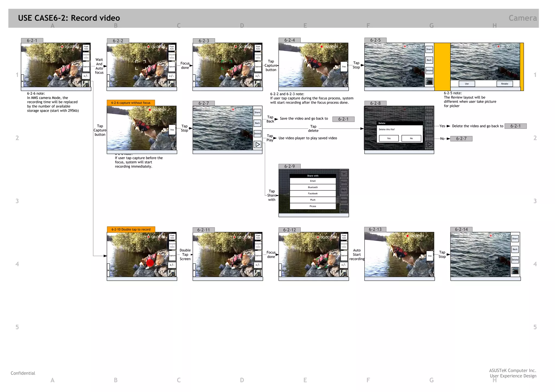This screenshot has width=555, height=392.
Task: Expand the left side drawer handle in screen 6-2-1
Action: coord(22,81)
